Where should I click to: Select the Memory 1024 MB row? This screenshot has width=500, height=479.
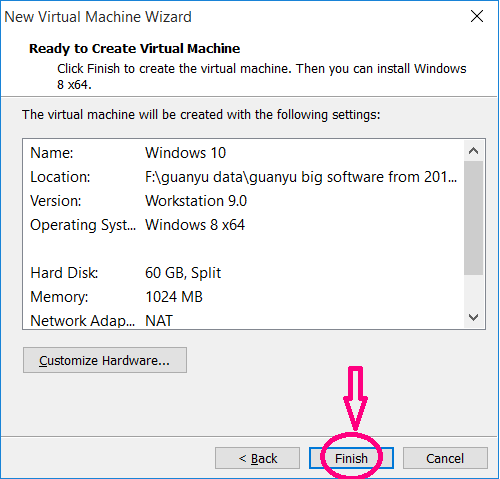(243, 297)
